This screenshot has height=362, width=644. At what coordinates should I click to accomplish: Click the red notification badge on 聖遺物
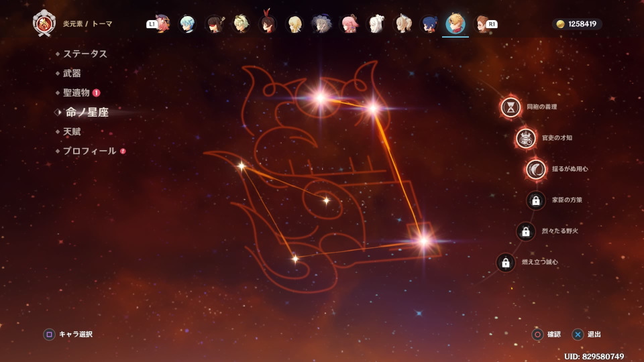pyautogui.click(x=97, y=93)
